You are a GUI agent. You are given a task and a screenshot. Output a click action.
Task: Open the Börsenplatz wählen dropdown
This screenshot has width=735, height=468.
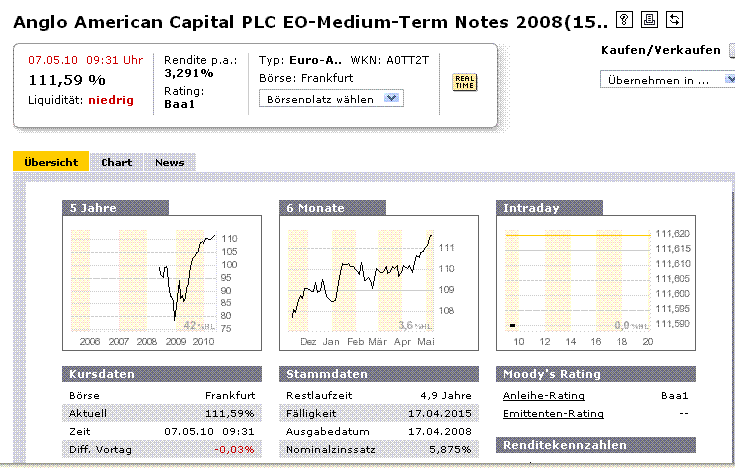click(330, 98)
